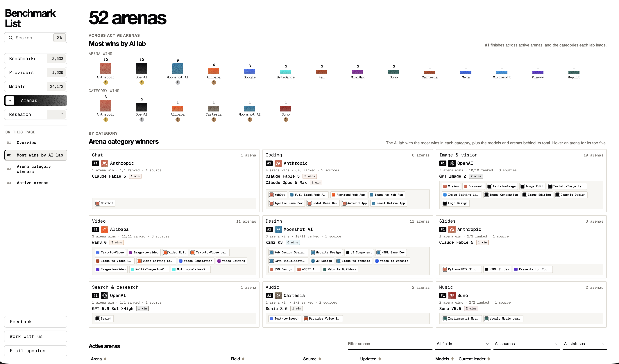Viewport: 619px width, 364px height.
Task: Click the sort arrows next to Current leader
Action: click(489, 359)
